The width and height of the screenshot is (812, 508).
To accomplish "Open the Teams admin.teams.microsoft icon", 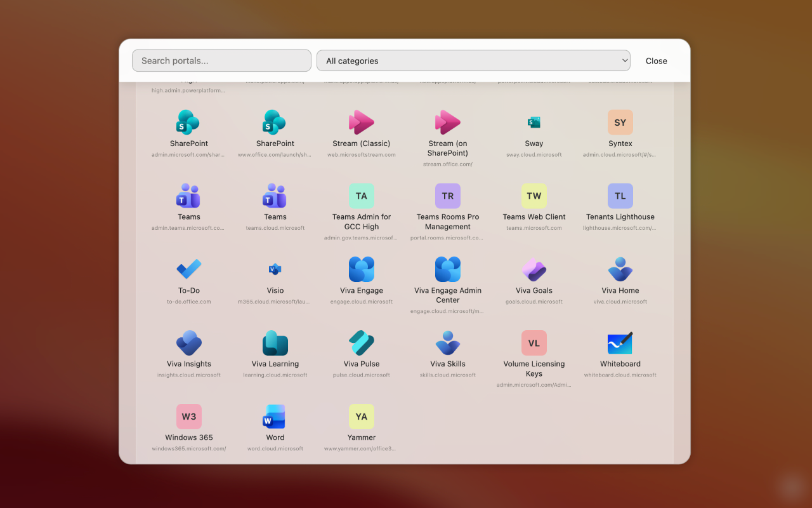I will tap(189, 196).
